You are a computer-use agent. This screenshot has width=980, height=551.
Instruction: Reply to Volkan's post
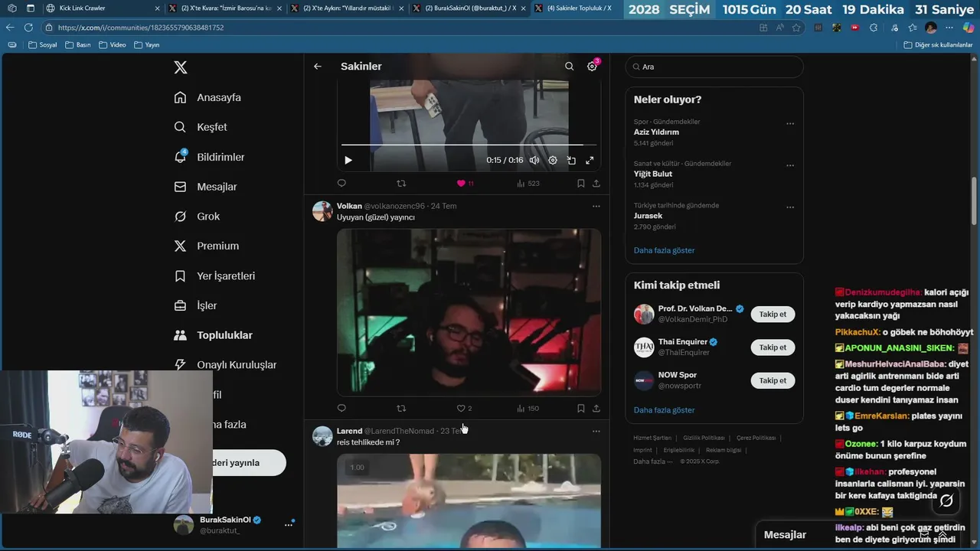341,408
